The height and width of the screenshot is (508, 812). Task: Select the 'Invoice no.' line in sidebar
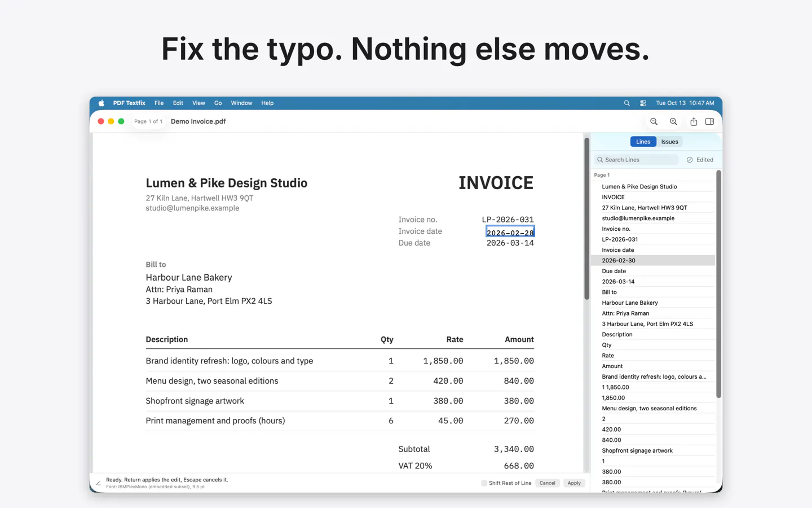coord(653,229)
